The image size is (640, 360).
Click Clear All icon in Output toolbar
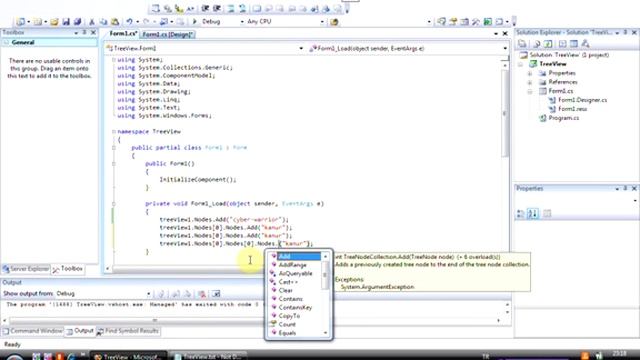(202, 293)
